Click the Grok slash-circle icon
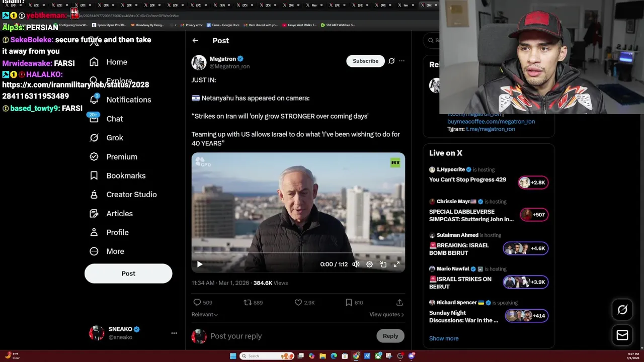Viewport: 644px width, 362px height. tap(94, 138)
